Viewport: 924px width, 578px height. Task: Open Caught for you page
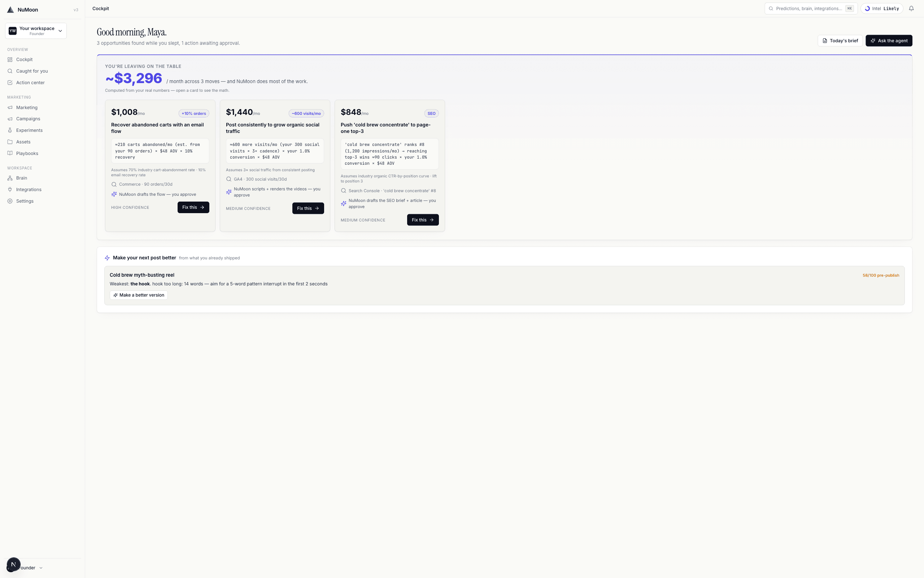coord(32,71)
